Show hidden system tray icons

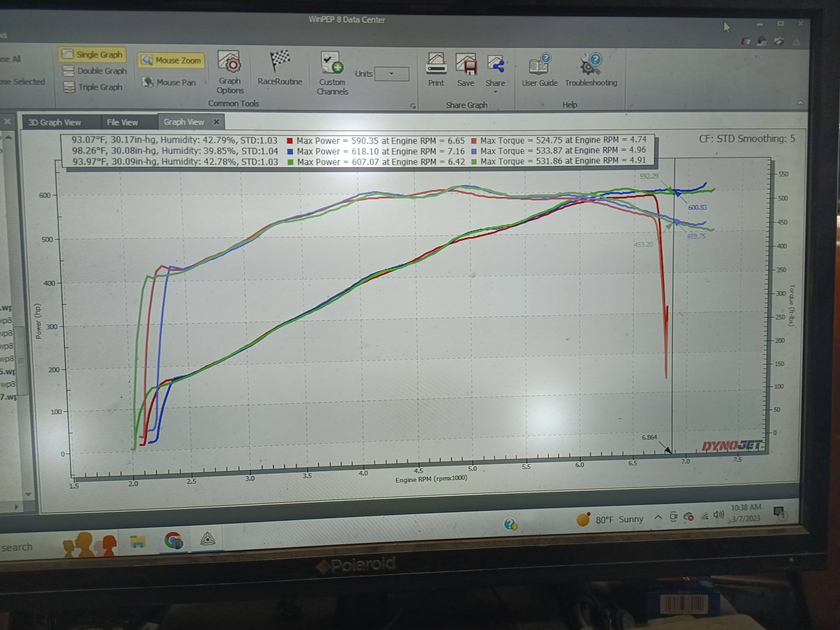click(x=658, y=517)
